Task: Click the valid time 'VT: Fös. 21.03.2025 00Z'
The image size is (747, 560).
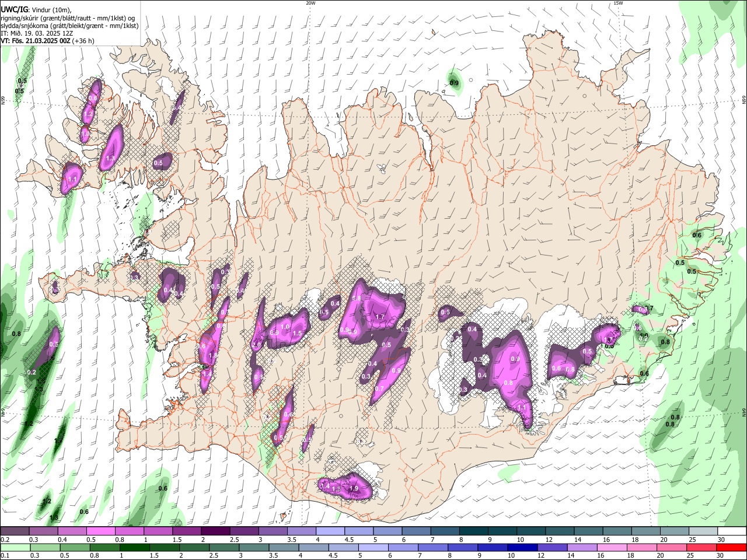Action: click(x=36, y=41)
